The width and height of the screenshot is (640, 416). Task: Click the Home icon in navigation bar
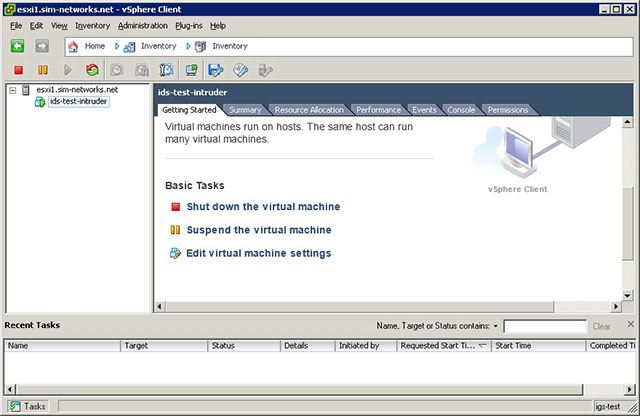pyautogui.click(x=73, y=47)
